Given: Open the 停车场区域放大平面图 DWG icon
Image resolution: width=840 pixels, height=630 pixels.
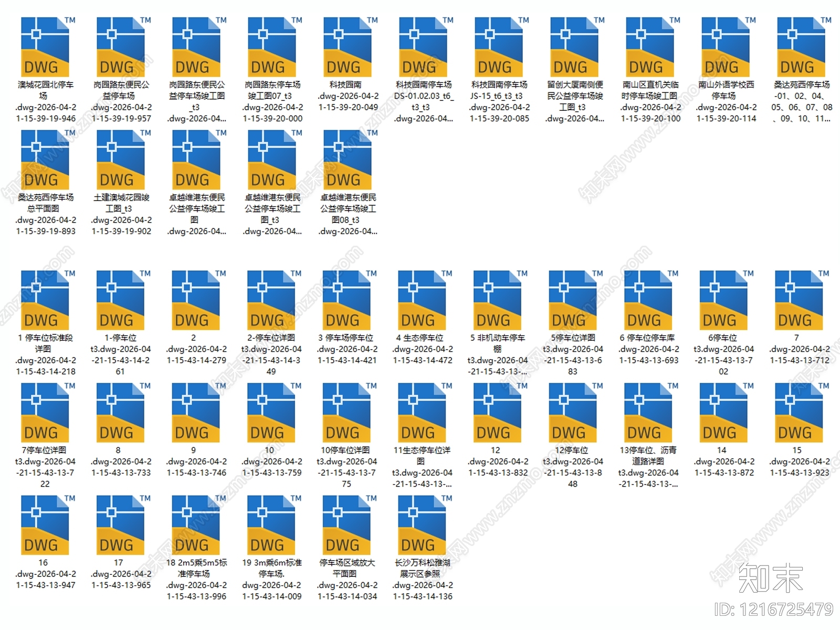Looking at the screenshot, I should (347, 524).
